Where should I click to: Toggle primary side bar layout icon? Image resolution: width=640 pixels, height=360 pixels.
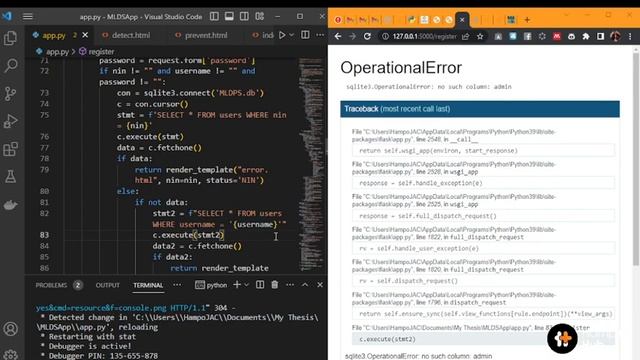[x=214, y=16]
